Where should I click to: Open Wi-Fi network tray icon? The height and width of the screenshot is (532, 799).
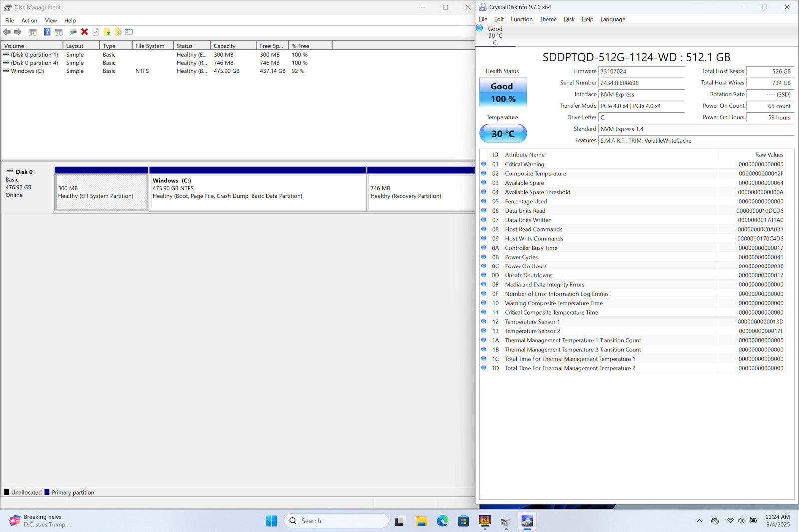(730, 521)
